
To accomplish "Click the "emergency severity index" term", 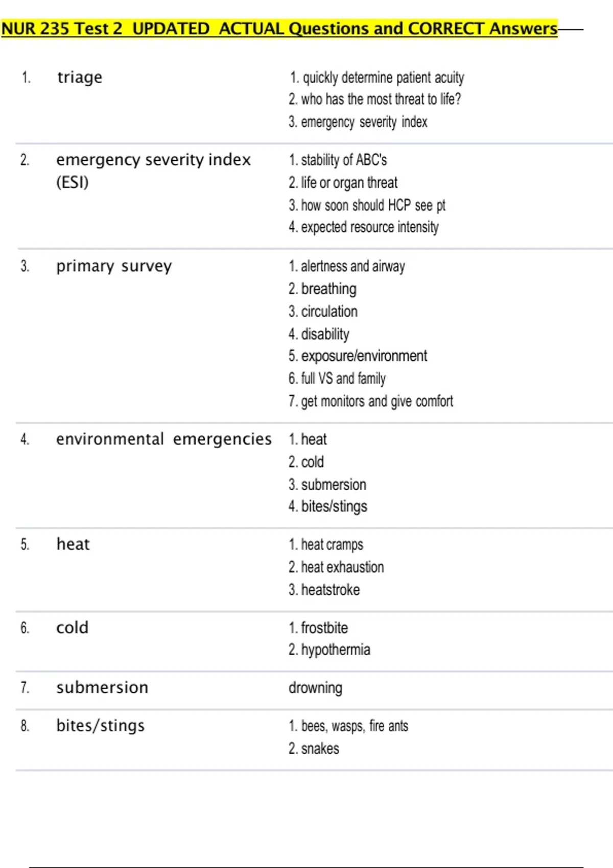I will (x=153, y=160).
